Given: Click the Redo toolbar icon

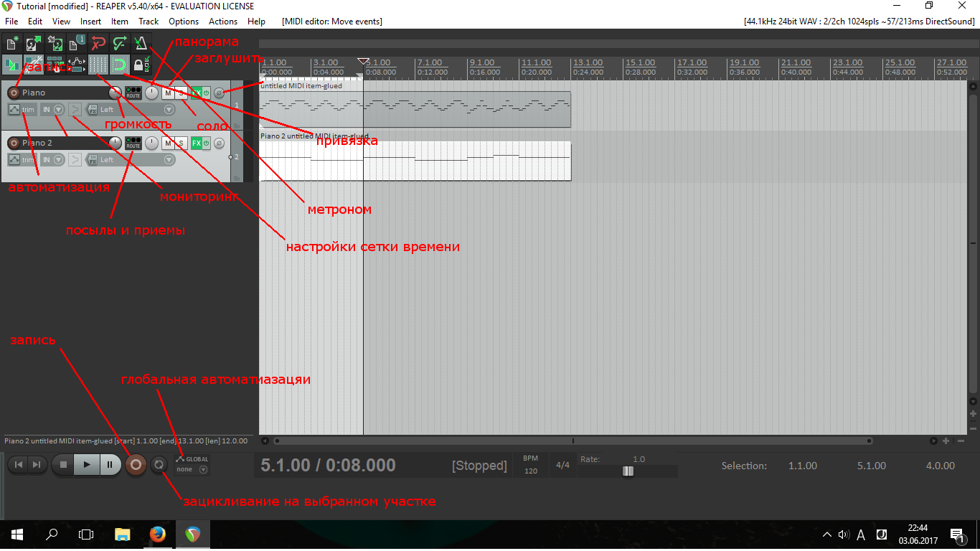Looking at the screenshot, I should pyautogui.click(x=120, y=43).
